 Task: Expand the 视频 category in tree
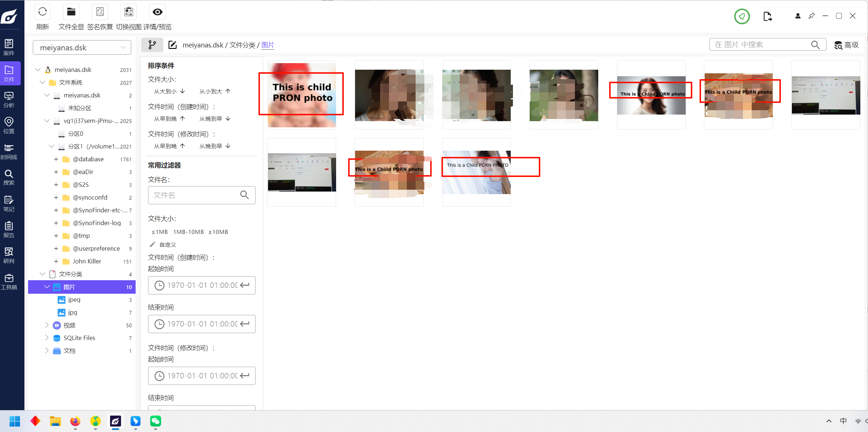[47, 325]
